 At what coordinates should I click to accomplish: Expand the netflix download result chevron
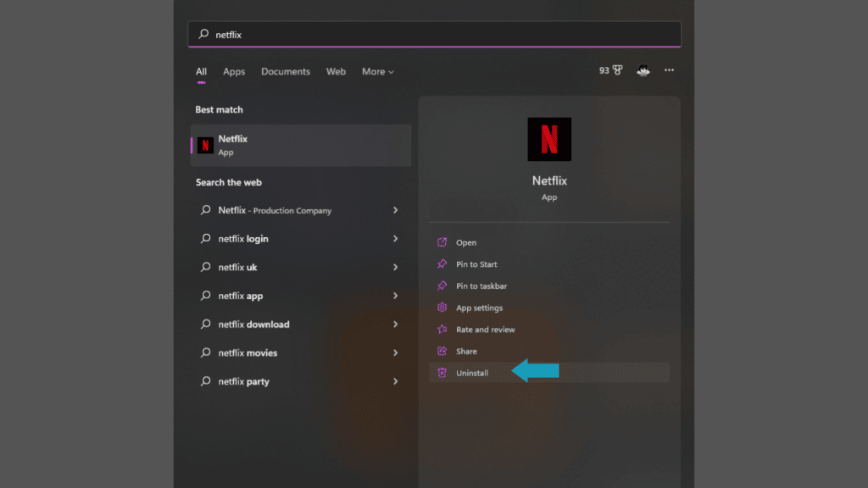395,324
